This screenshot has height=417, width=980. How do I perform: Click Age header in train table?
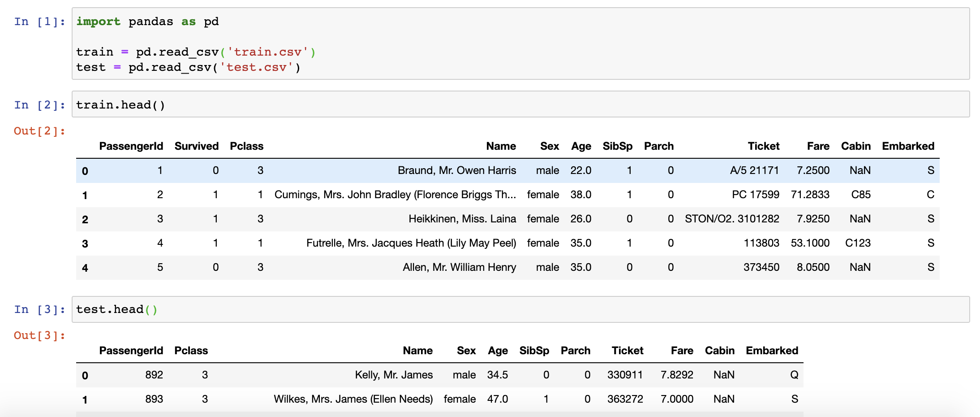coord(581,146)
